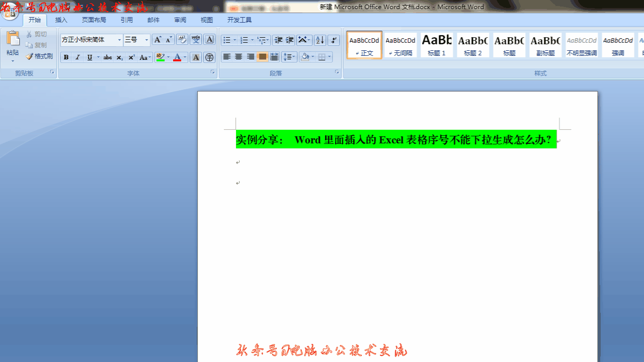Click the Bullets list icon
Viewport: 644px width, 362px height.
coord(227,40)
